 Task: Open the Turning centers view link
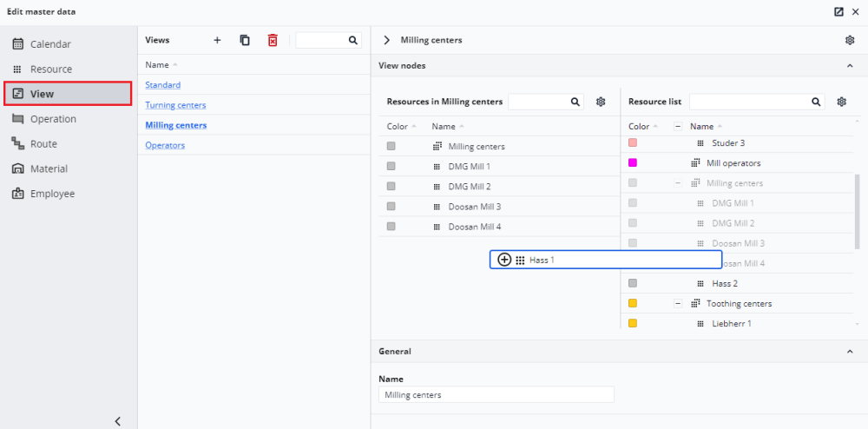click(x=175, y=105)
